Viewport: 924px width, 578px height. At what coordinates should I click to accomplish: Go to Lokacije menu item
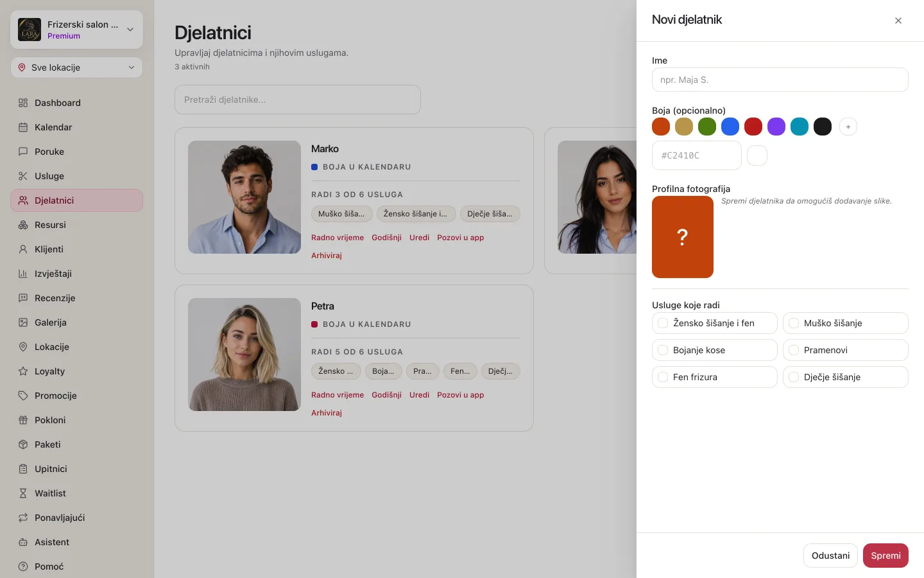(x=76, y=347)
